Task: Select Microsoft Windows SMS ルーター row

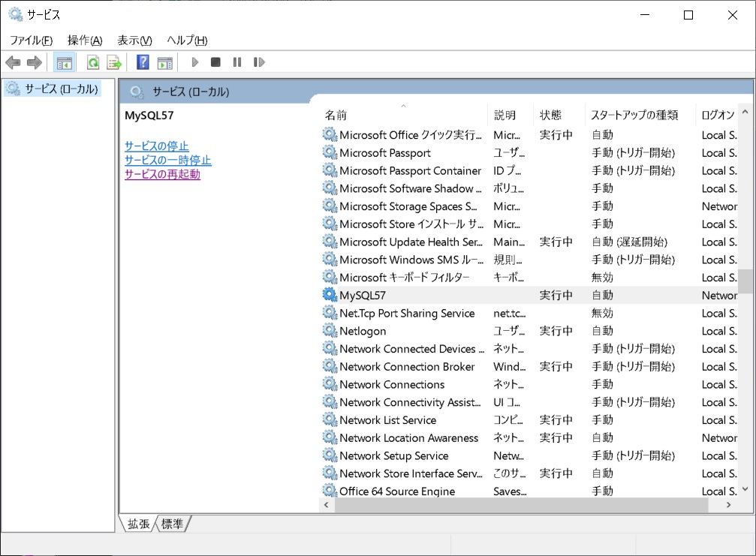Action: pyautogui.click(x=529, y=260)
